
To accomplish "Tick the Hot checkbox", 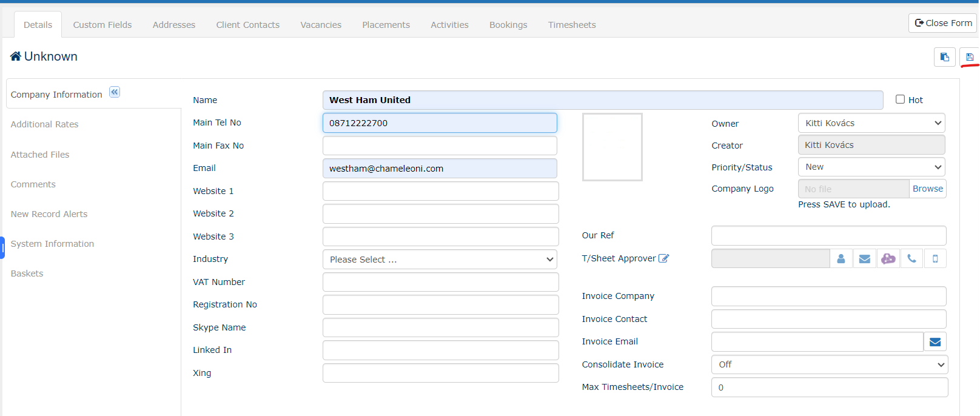I will click(x=900, y=99).
